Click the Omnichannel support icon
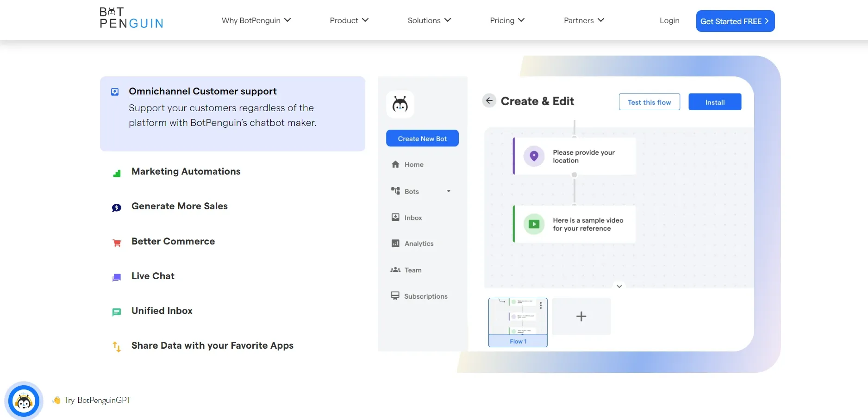This screenshot has height=420, width=868. 115,92
